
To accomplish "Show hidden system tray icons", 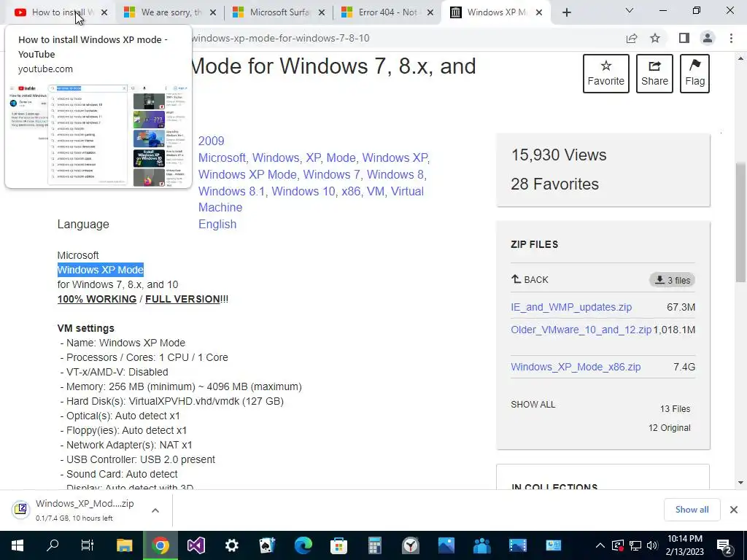I will (x=600, y=545).
